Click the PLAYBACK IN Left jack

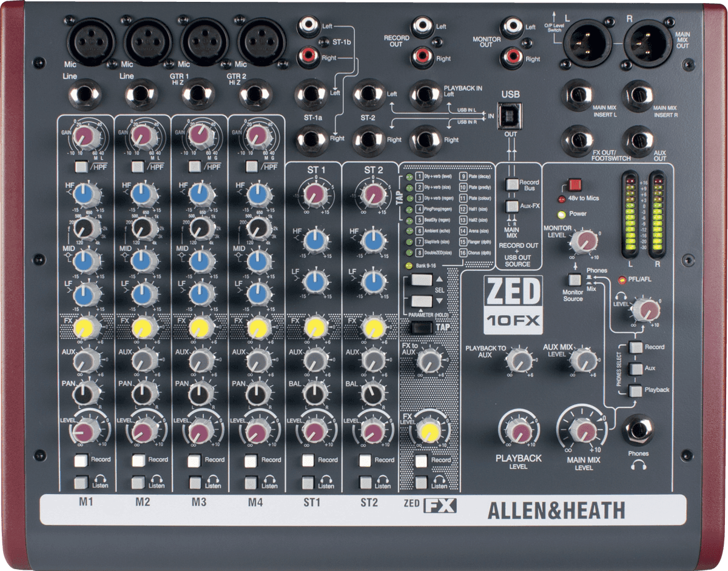426,95
